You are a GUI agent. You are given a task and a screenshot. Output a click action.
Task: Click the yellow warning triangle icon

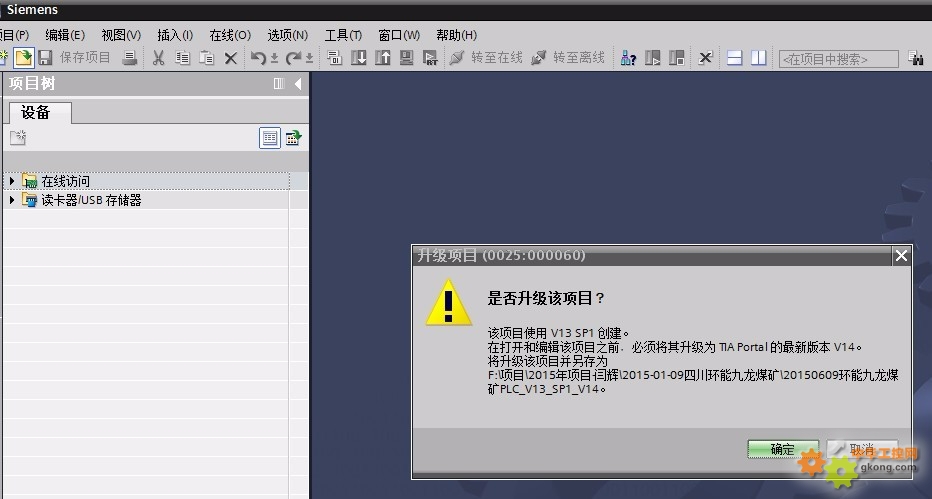tap(449, 304)
